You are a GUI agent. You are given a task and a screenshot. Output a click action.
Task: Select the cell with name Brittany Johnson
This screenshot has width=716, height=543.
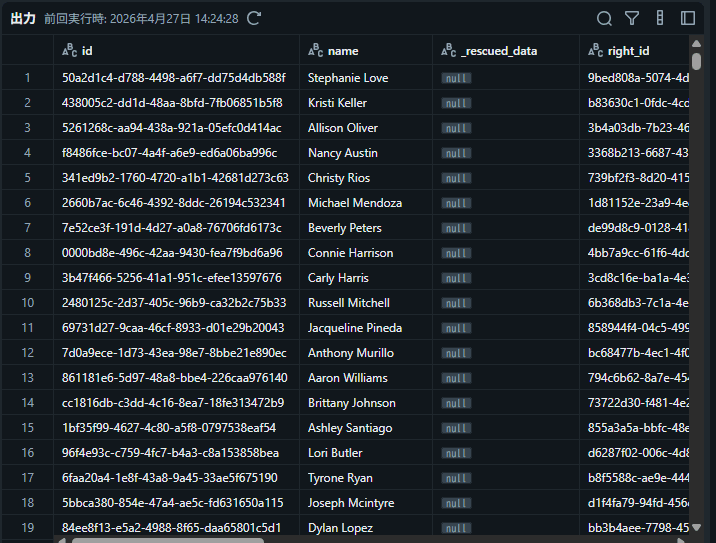tap(366, 403)
